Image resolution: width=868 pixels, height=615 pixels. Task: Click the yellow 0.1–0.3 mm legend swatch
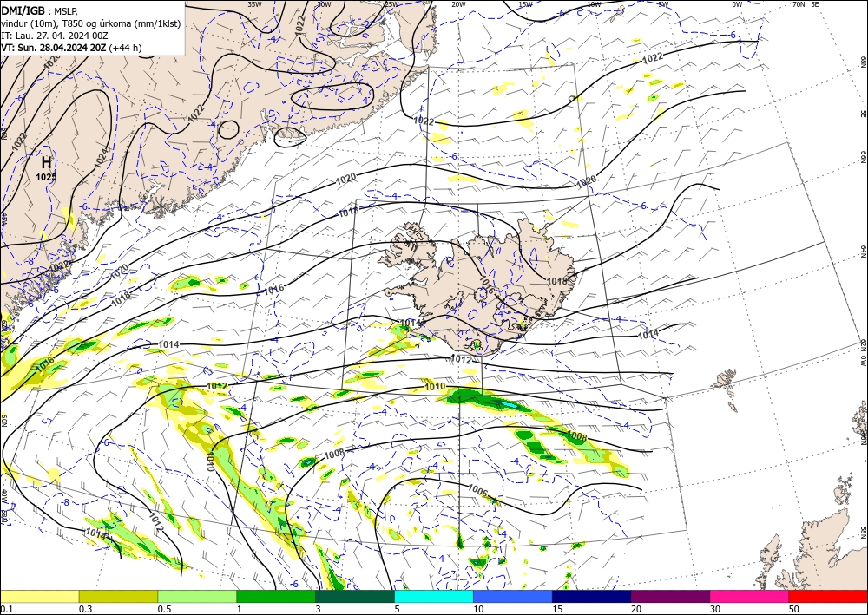pos(39,596)
